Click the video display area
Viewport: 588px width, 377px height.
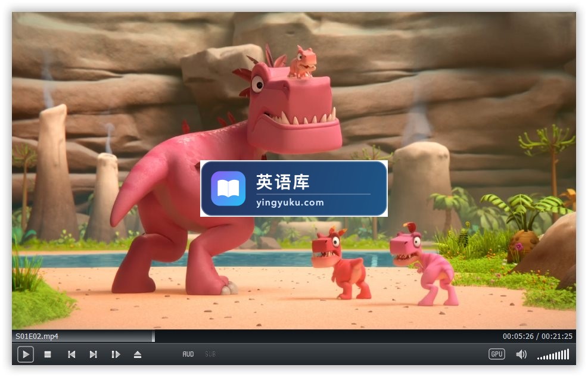tap(294, 170)
